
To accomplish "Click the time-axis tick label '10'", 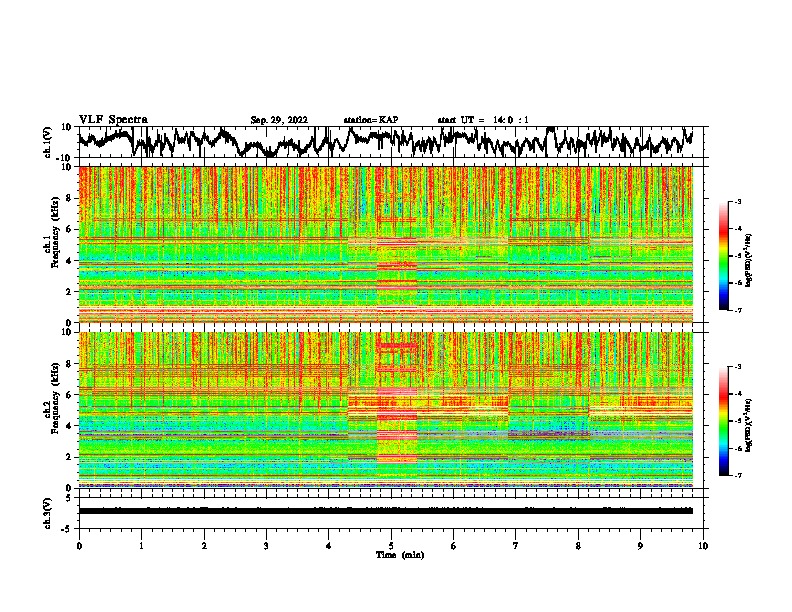I will [703, 546].
